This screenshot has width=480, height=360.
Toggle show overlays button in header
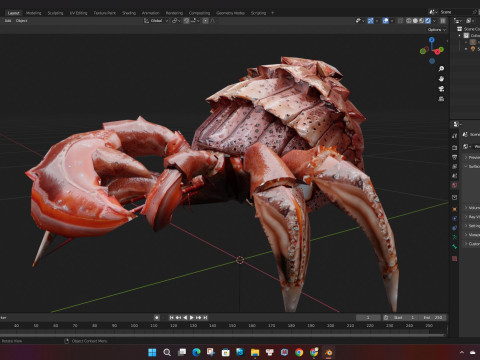(x=386, y=21)
